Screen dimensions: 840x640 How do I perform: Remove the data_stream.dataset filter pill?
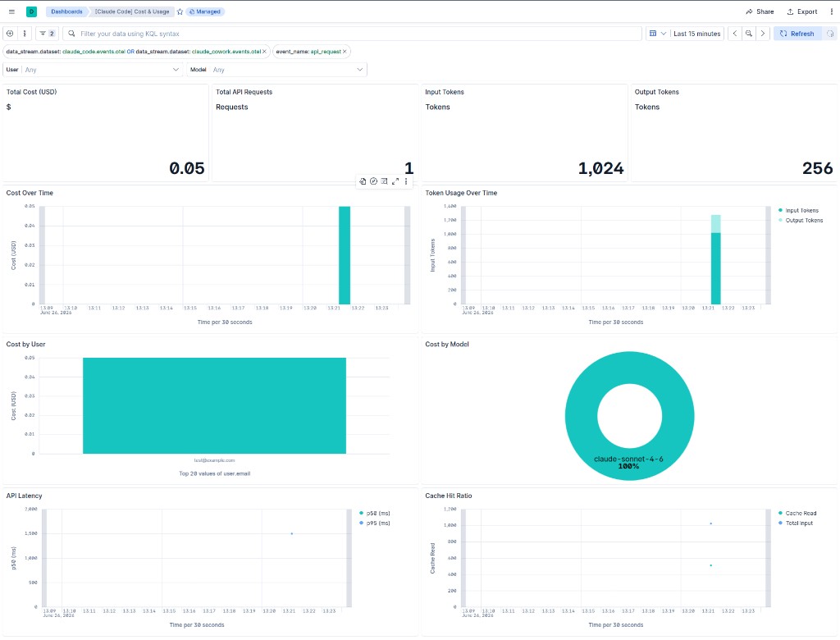coord(264,52)
